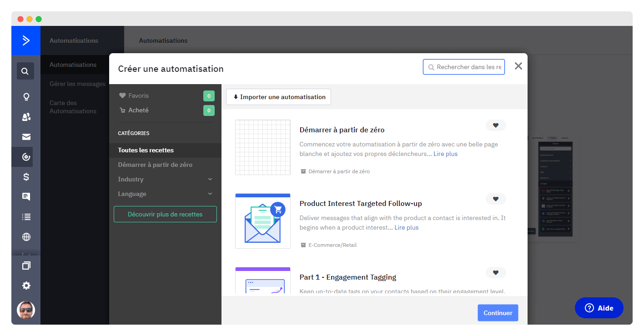The image size is (644, 336).
Task: Click the Product Interest Targeted Follow-up title
Action: pos(361,204)
